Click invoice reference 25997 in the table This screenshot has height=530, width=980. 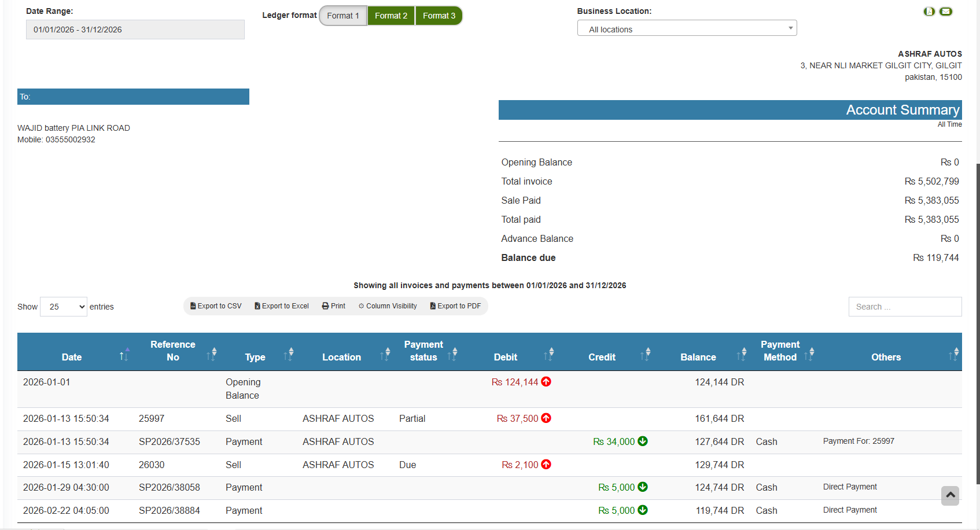point(152,418)
